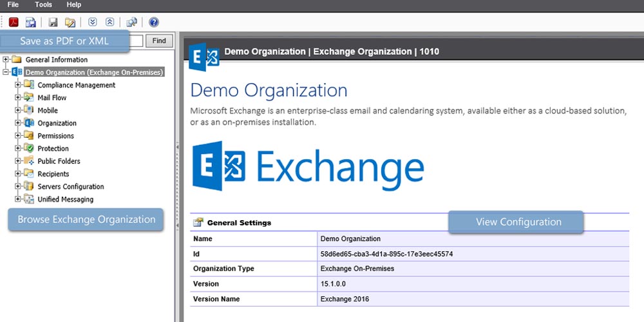Click the Protection green check icon

tap(29, 148)
